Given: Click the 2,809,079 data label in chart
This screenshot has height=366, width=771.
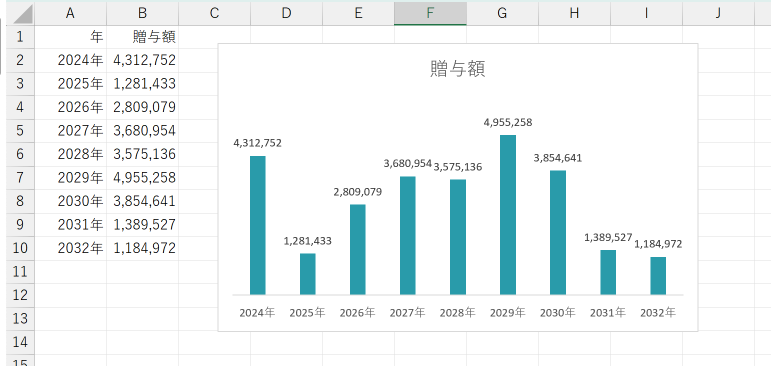Looking at the screenshot, I should point(358,192).
